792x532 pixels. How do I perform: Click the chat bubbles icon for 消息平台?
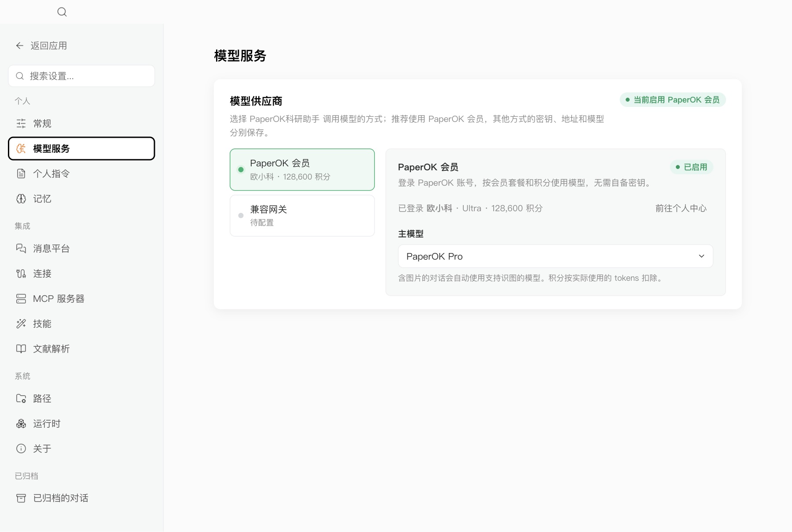click(x=21, y=249)
